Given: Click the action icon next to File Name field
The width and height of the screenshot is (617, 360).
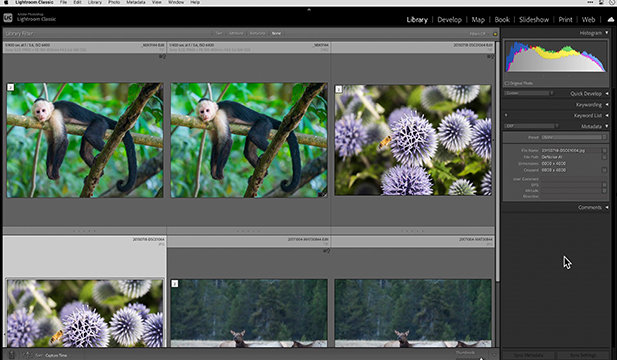Looking at the screenshot, I should click(x=604, y=150).
